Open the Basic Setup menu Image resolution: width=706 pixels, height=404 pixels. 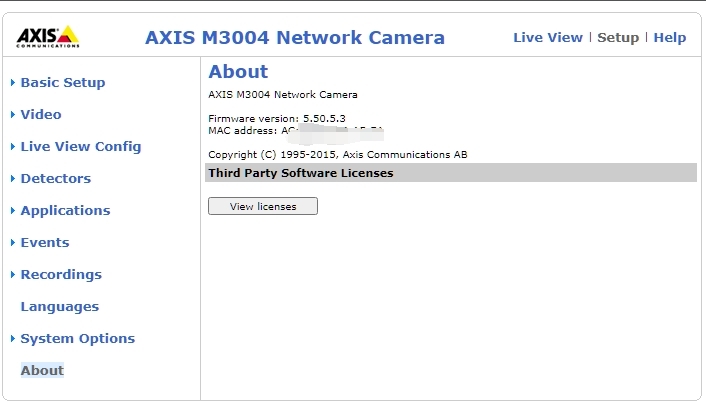63,82
